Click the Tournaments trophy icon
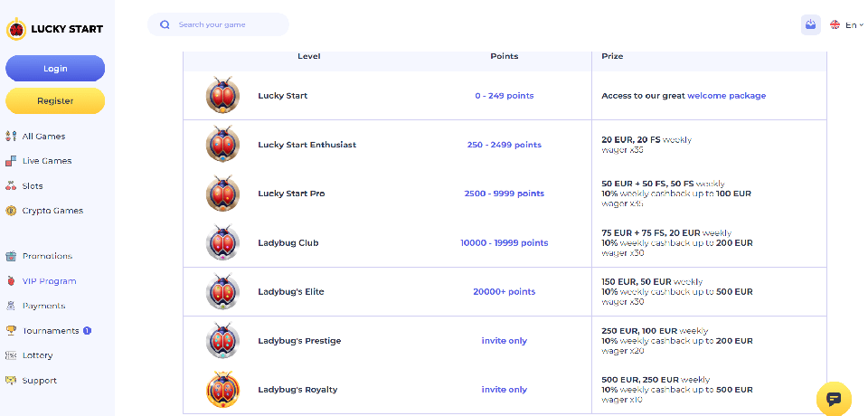The width and height of the screenshot is (868, 416). pyautogui.click(x=11, y=331)
